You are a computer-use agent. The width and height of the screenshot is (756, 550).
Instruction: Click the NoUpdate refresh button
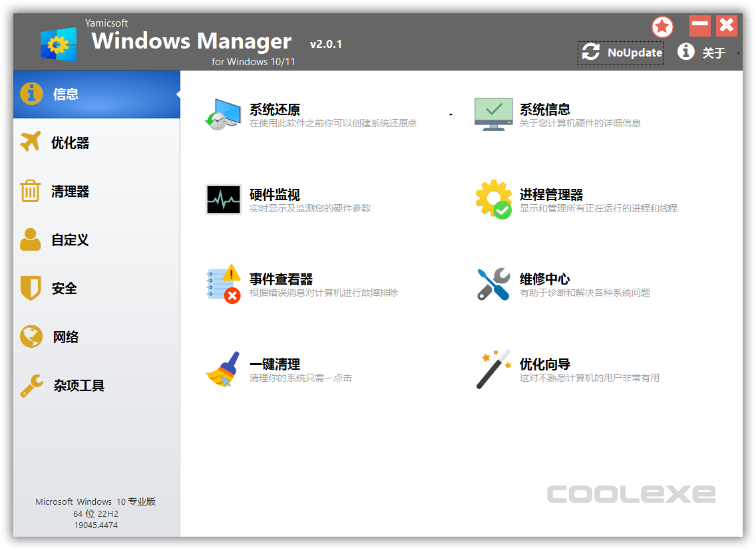pos(620,53)
